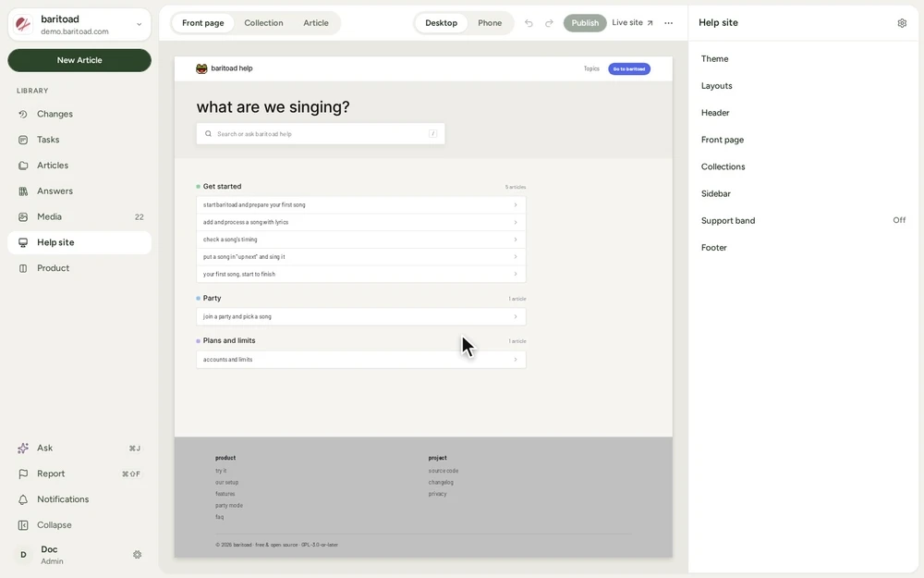Click the Topics link in preview header
This screenshot has height=578, width=924.
591,69
